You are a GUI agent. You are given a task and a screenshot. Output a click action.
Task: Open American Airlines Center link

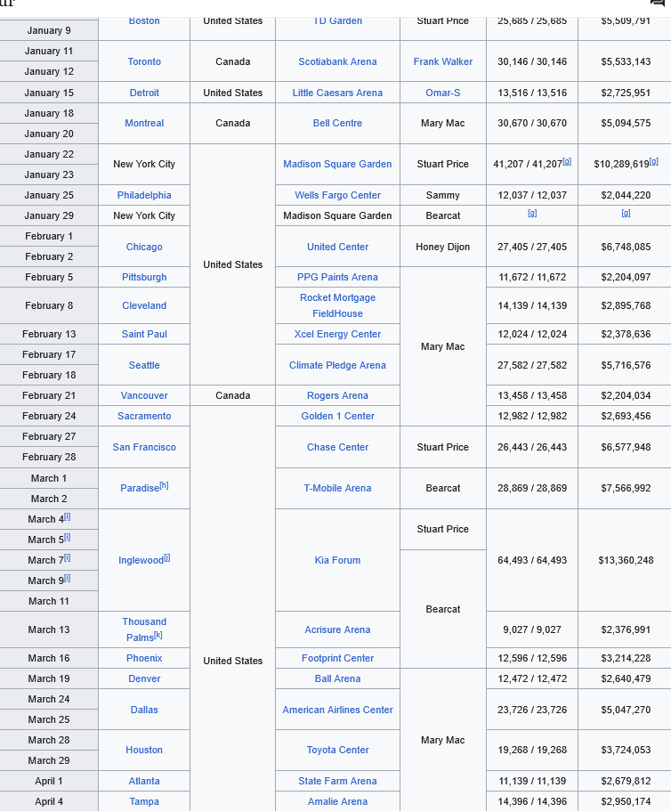tap(337, 710)
